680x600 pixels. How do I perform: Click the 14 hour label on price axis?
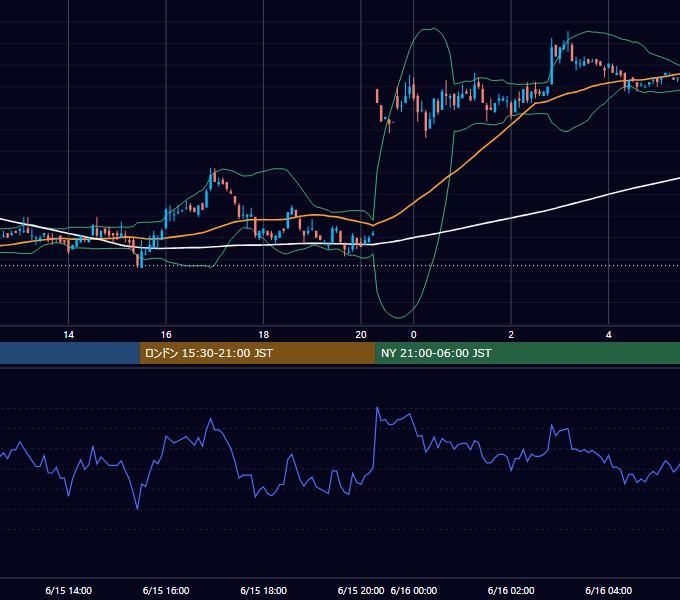(x=69, y=335)
